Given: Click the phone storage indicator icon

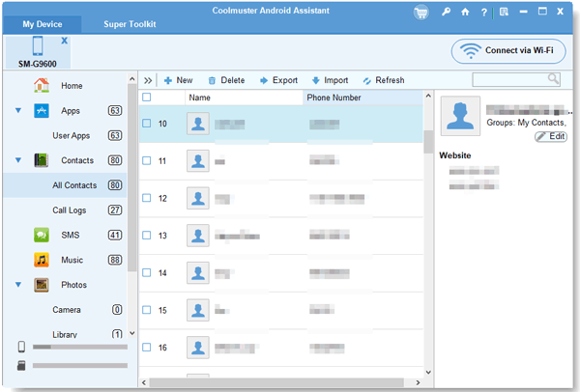Looking at the screenshot, I should [22, 347].
